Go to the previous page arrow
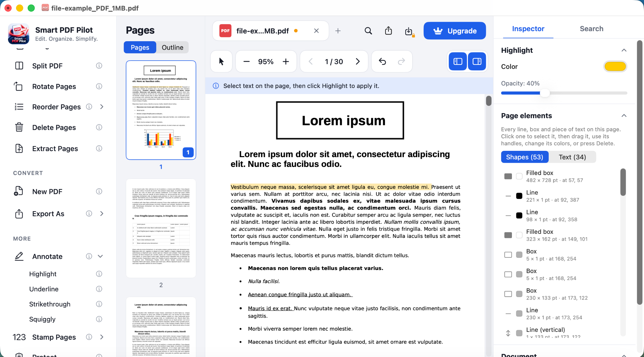 pos(311,62)
